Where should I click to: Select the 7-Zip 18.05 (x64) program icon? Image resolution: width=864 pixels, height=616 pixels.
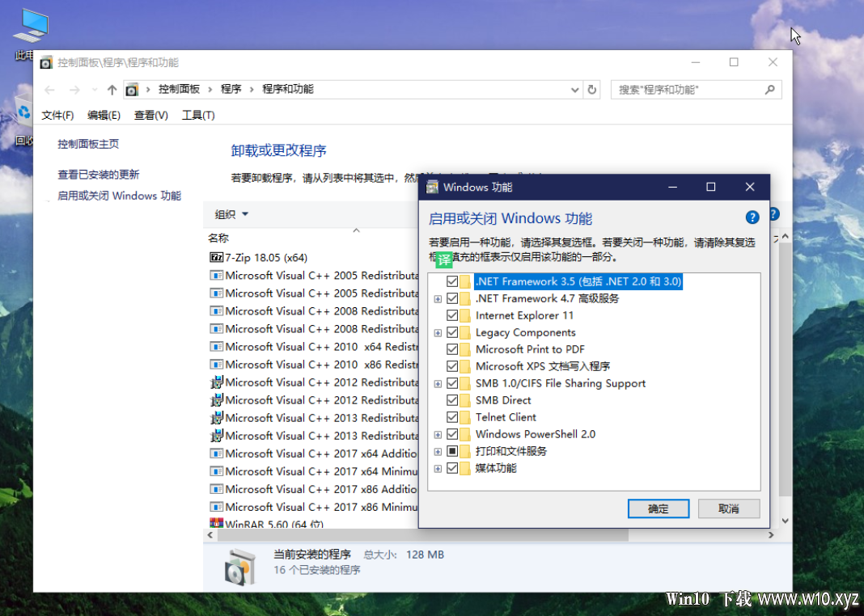(x=216, y=257)
